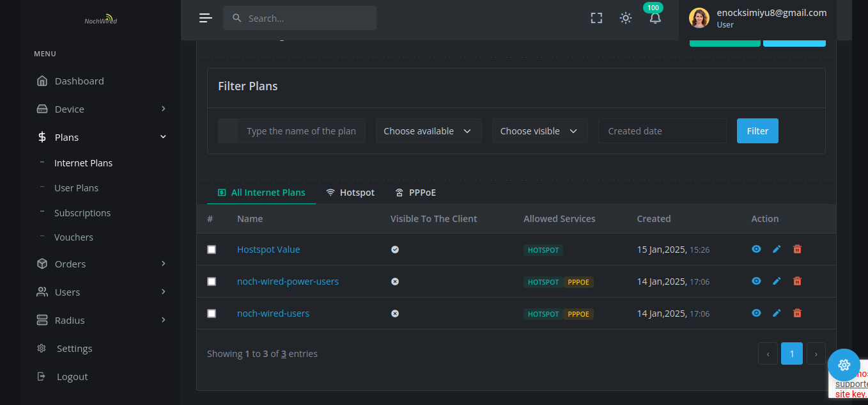Screen dimensions: 868x405
Task: Expand the Plans menu in the sidebar
Action: click(66, 137)
